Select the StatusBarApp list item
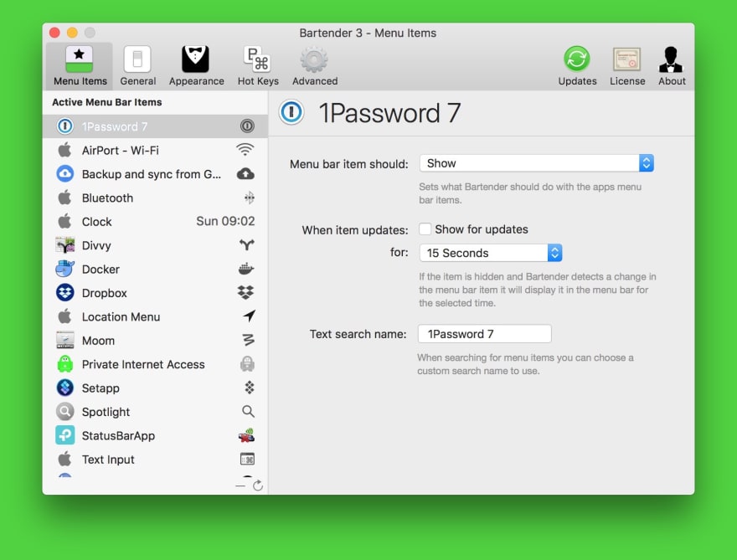This screenshot has width=737, height=560. 155,435
